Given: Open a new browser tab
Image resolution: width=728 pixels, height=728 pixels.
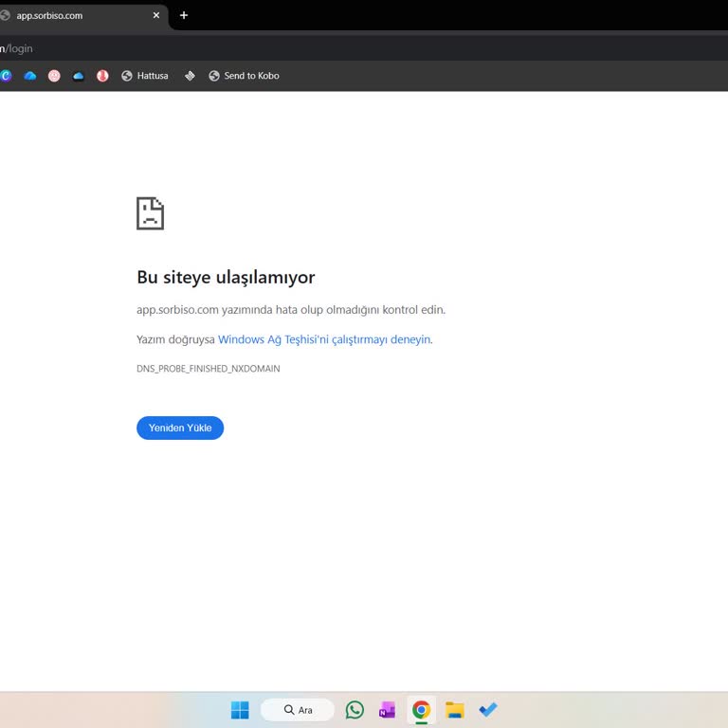Looking at the screenshot, I should pos(184,15).
